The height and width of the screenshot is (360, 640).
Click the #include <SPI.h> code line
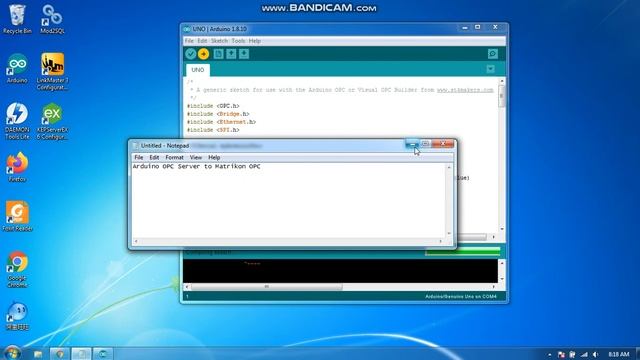coord(213,130)
